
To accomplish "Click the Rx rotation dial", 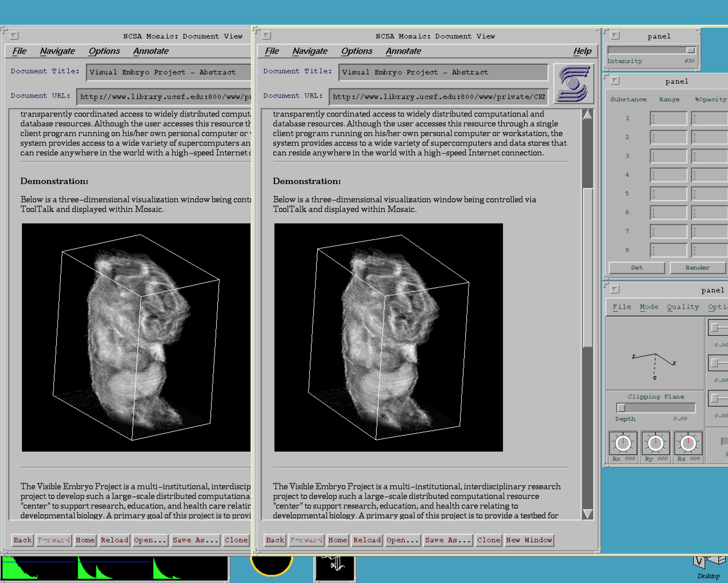I will (623, 443).
